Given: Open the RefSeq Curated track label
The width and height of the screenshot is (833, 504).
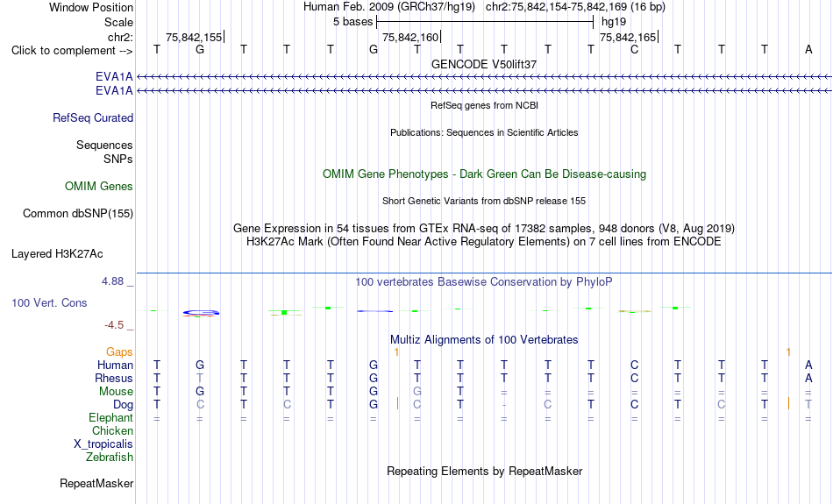Looking at the screenshot, I should point(93,118).
